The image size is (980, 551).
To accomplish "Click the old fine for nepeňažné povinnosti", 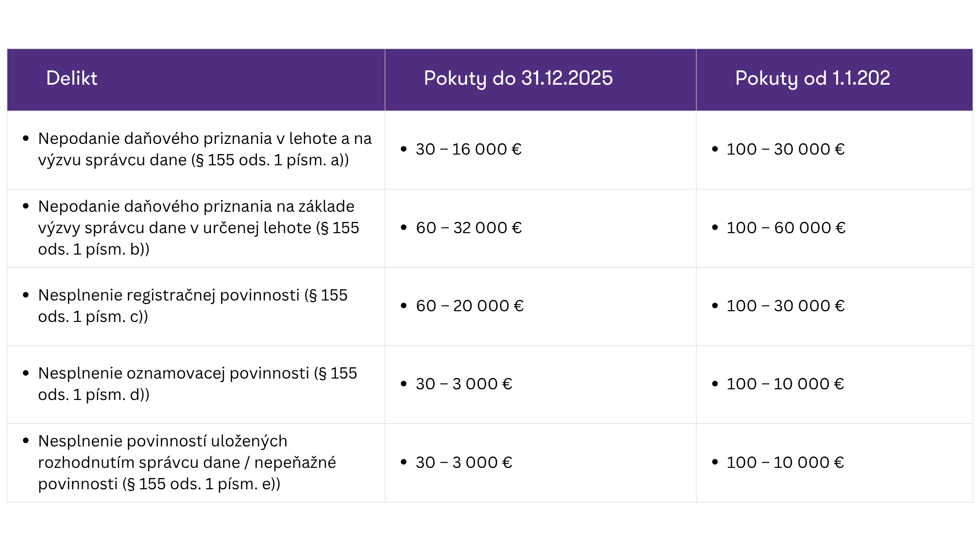I will [464, 463].
